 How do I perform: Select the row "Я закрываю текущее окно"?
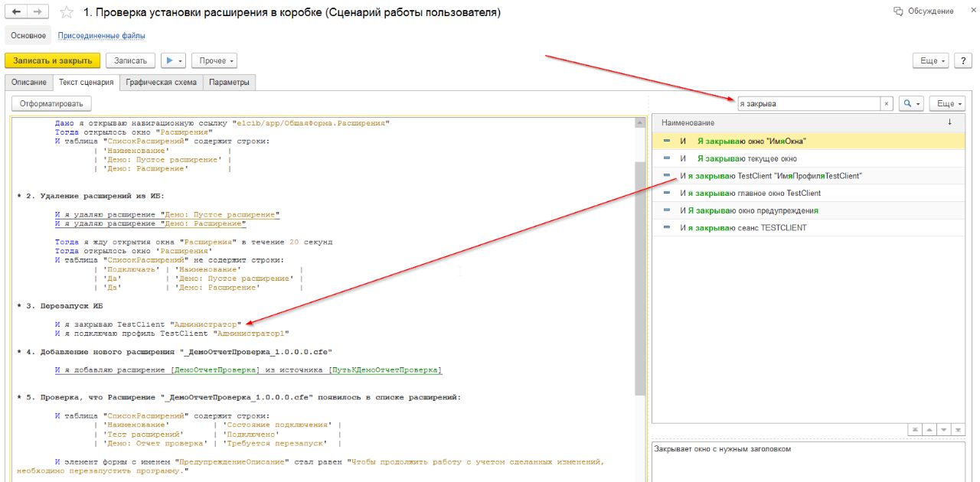pos(808,158)
